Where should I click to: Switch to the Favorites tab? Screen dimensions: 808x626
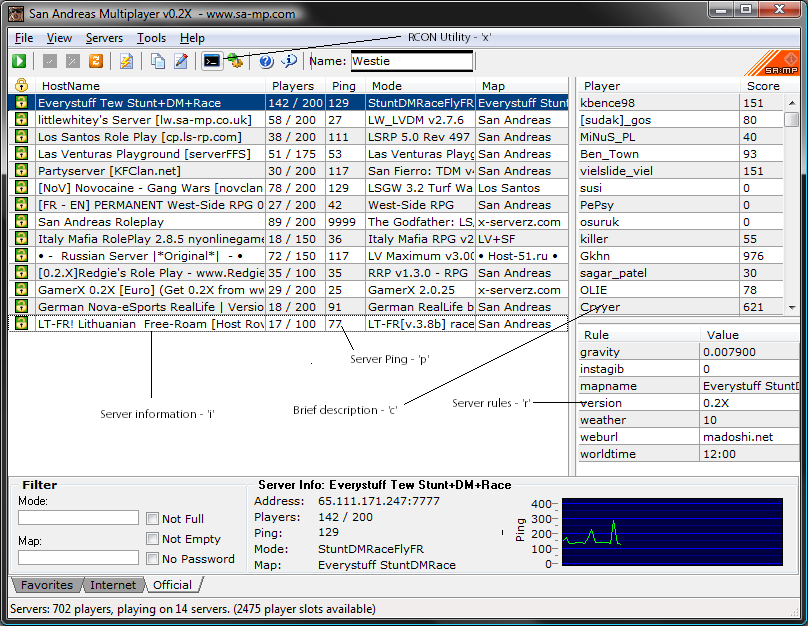coord(47,585)
